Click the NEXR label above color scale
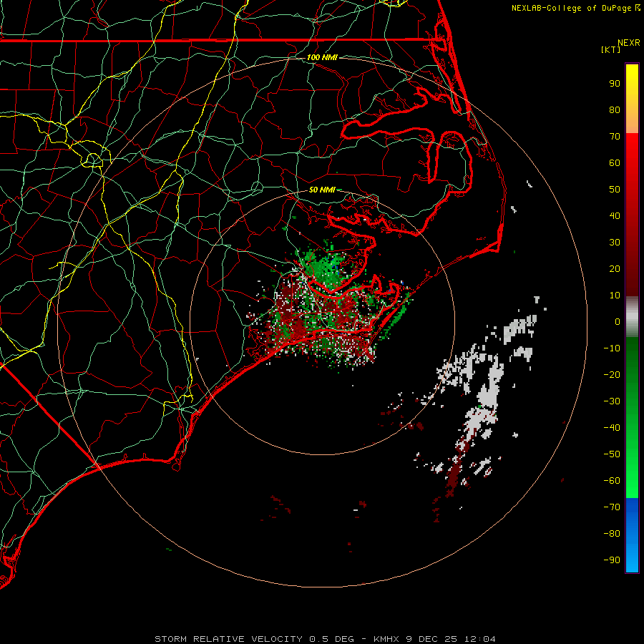The image size is (644, 644). 629,43
